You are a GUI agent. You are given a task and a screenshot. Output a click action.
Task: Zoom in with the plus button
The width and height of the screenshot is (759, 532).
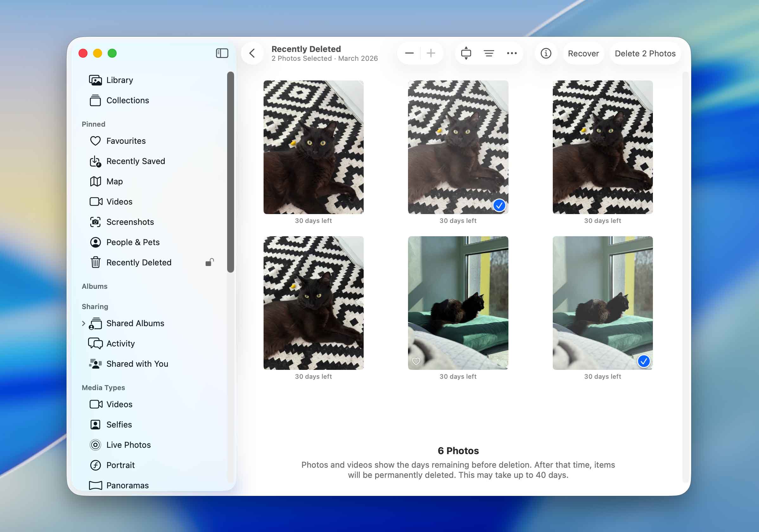pyautogui.click(x=431, y=53)
